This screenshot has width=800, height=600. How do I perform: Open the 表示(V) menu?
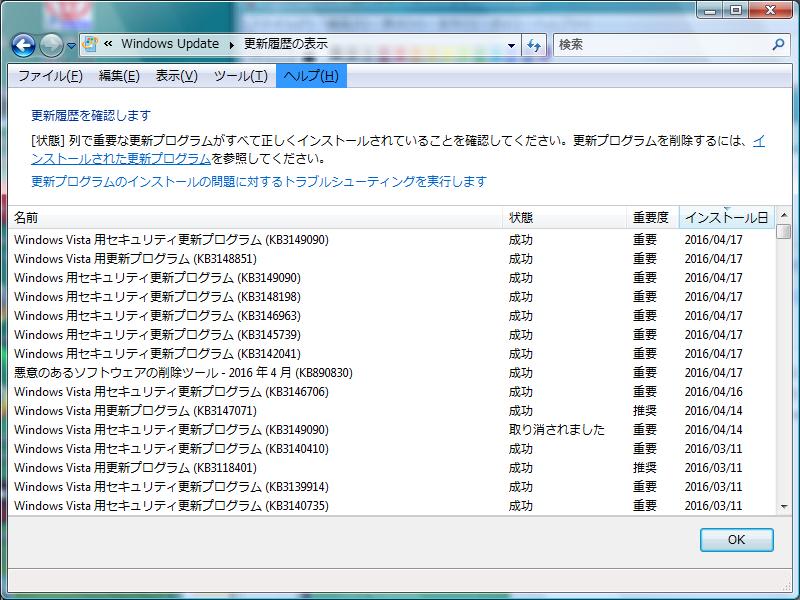pyautogui.click(x=176, y=76)
